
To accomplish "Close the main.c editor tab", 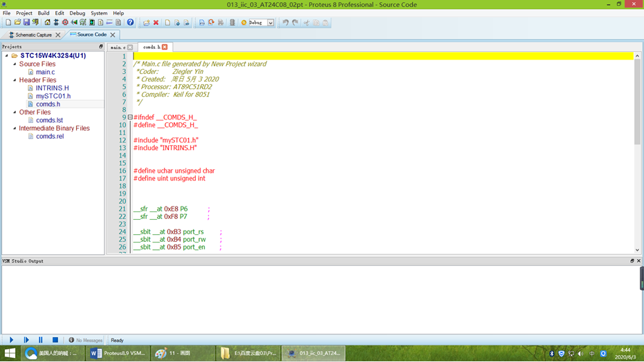I will (x=130, y=48).
